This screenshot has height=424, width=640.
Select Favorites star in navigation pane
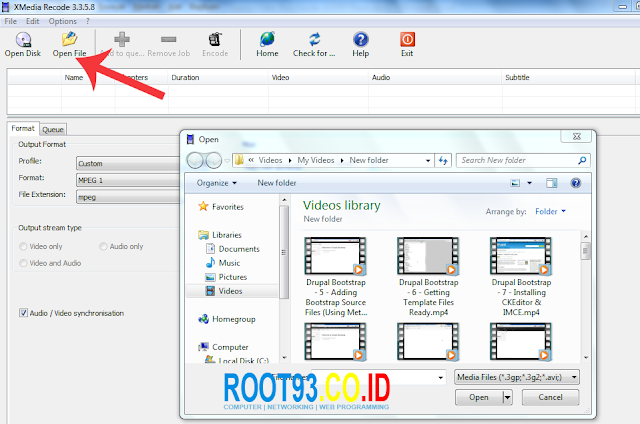click(x=203, y=206)
